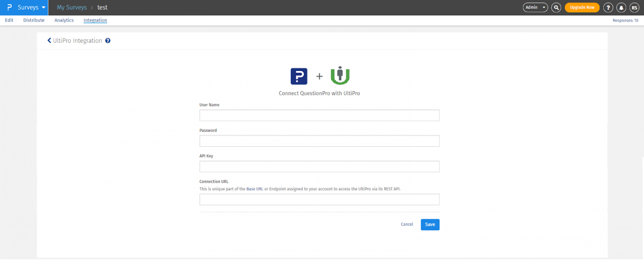Expand the Admin dropdown menu
The height and width of the screenshot is (260, 644).
pos(535,7)
